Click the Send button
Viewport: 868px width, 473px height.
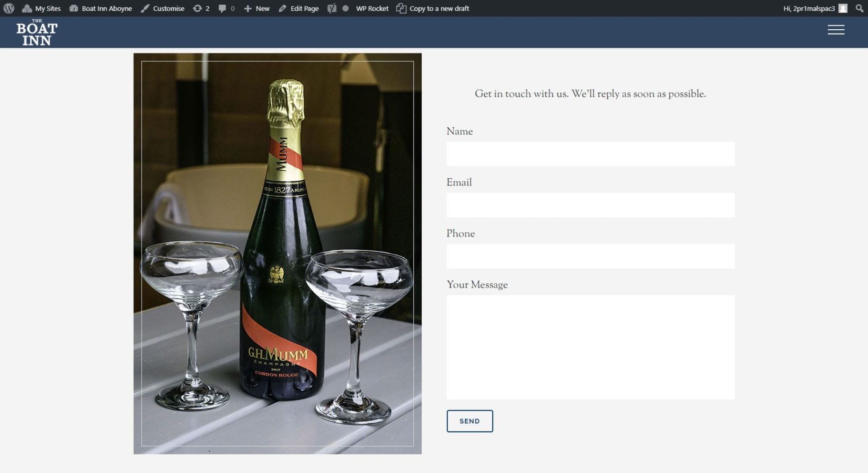pos(469,421)
